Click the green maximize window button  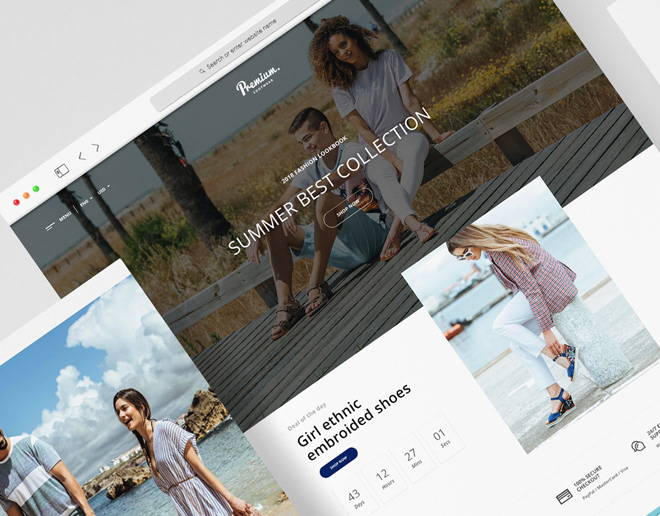pyautogui.click(x=36, y=189)
